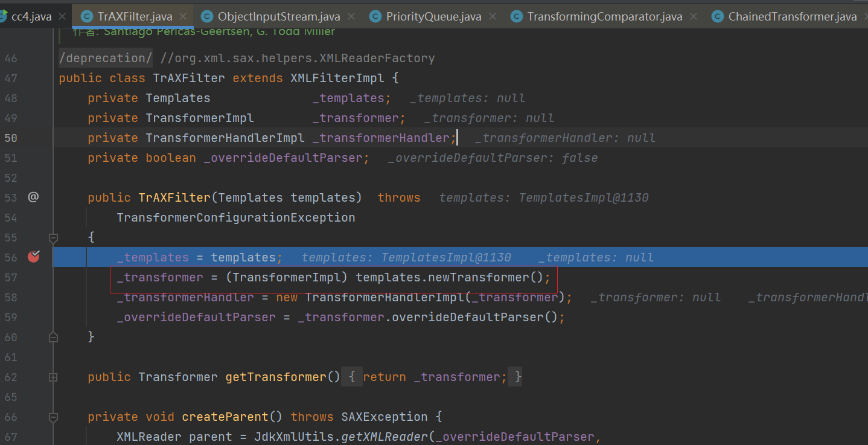
Task: Click TransformerConfigurationException on line 54
Action: click(x=236, y=217)
